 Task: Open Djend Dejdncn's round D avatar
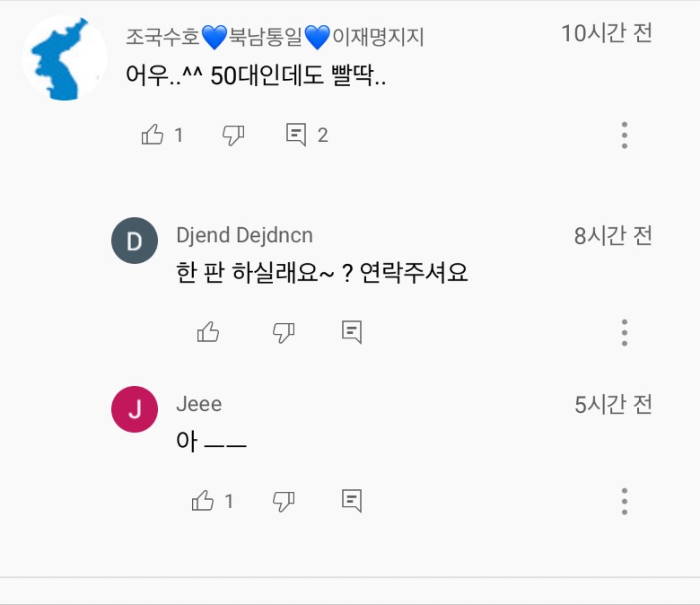[134, 241]
